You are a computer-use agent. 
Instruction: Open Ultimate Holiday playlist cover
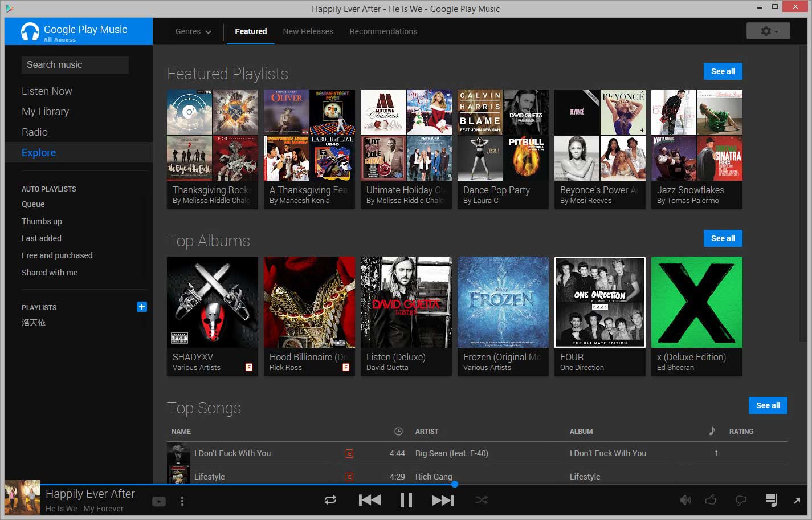point(406,135)
